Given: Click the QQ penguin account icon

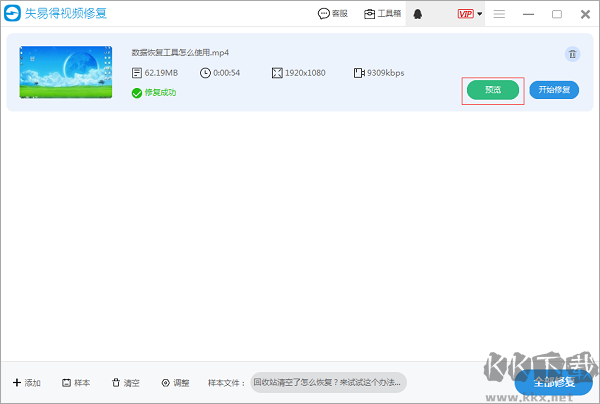Looking at the screenshot, I should [417, 14].
